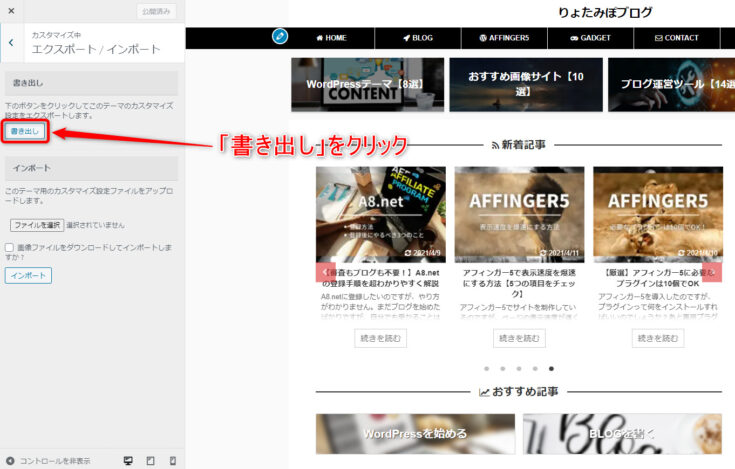The width and height of the screenshot is (735, 469).
Task: Click the エクスポート / インポート panel title
Action: pos(96,49)
